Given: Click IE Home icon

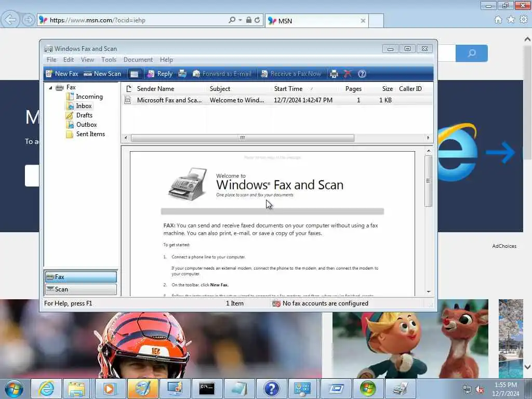Looking at the screenshot, I should pos(498,20).
